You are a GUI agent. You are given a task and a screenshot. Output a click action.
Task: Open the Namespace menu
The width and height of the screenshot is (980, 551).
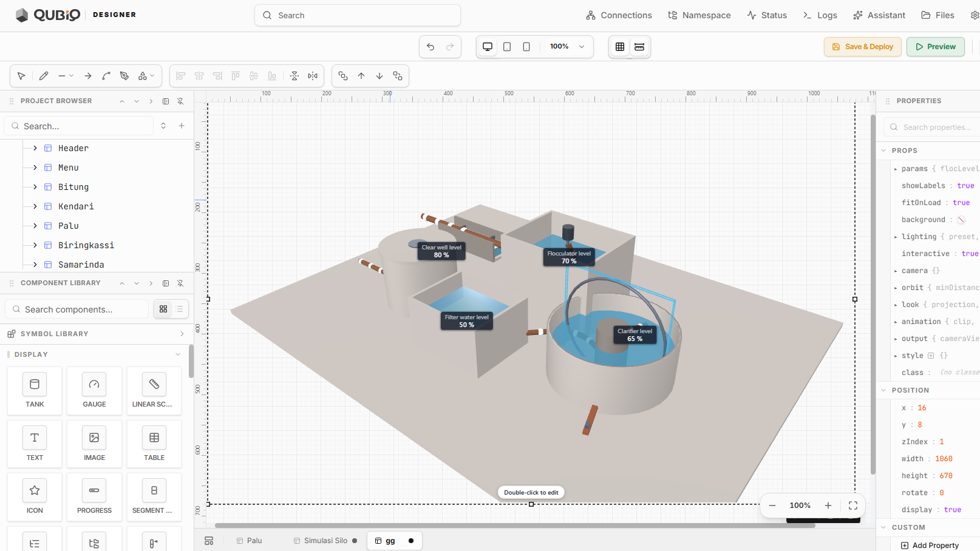pyautogui.click(x=699, y=15)
